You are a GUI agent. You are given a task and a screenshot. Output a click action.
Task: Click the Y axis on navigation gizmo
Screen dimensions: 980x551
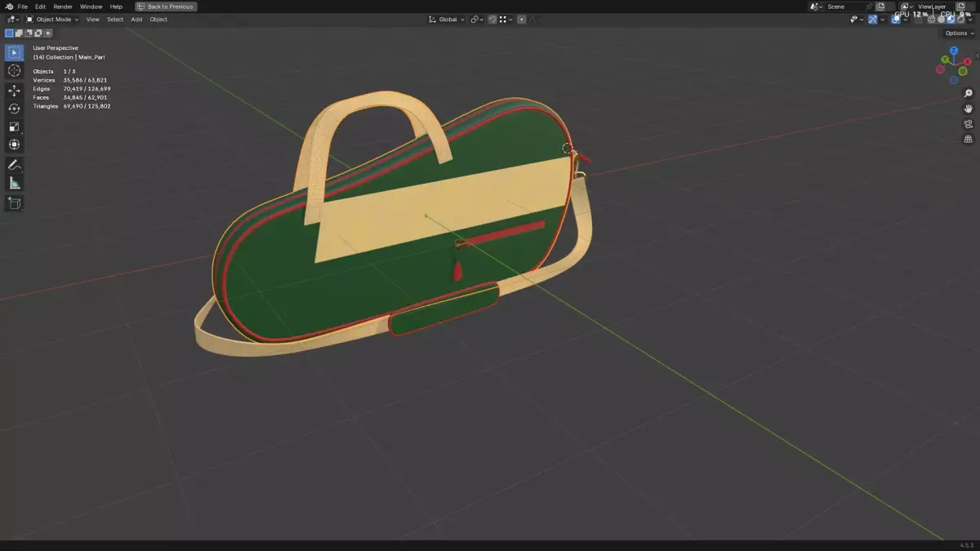pyautogui.click(x=945, y=60)
